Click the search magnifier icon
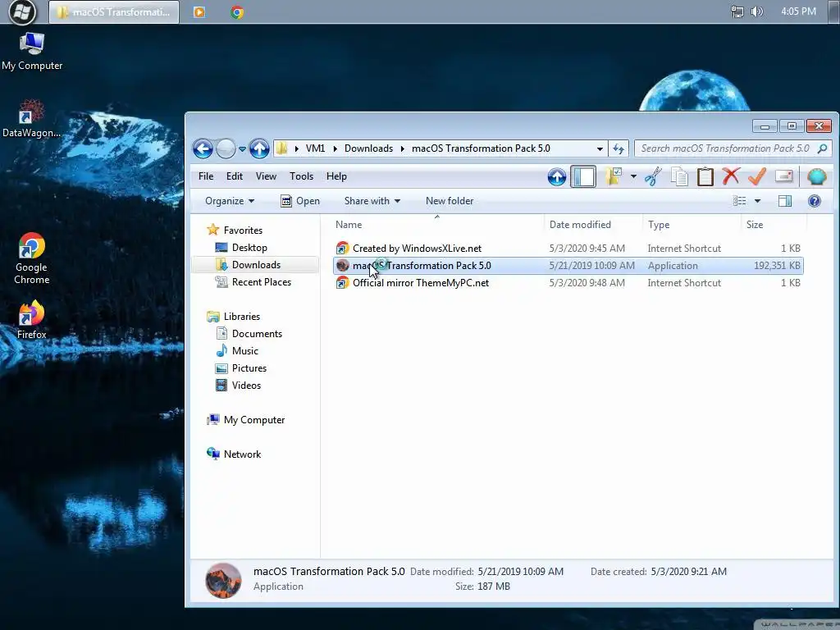Image resolution: width=840 pixels, height=630 pixels. (822, 148)
